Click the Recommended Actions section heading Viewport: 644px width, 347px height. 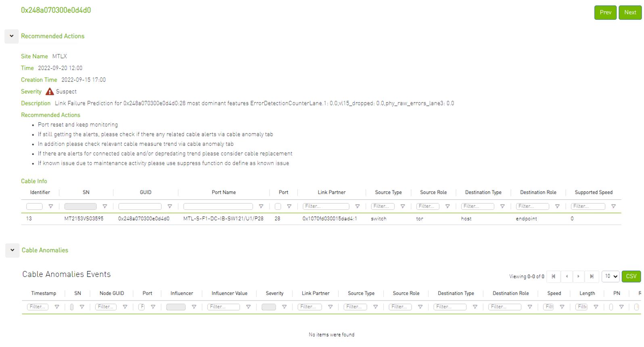pos(52,36)
